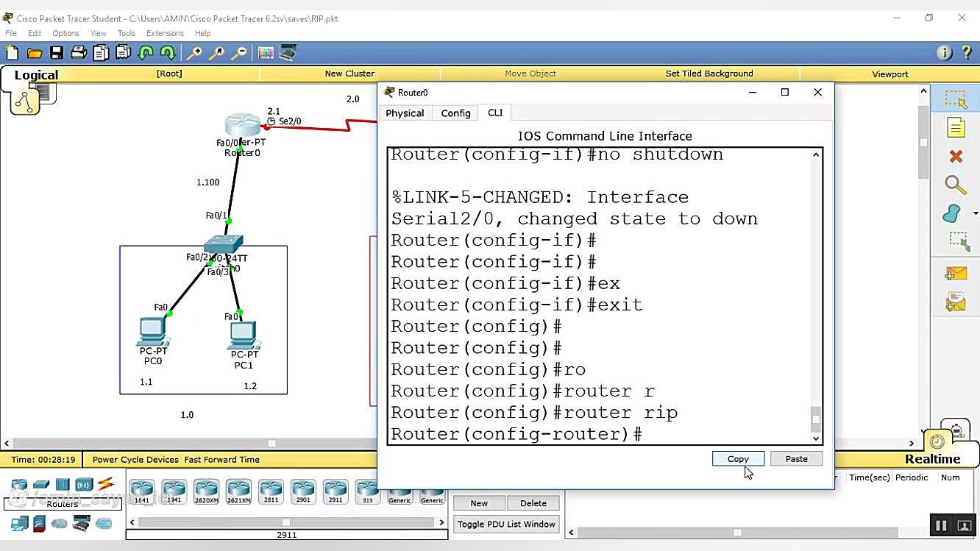This screenshot has height=551, width=980.
Task: Open the View menu
Action: point(99,33)
